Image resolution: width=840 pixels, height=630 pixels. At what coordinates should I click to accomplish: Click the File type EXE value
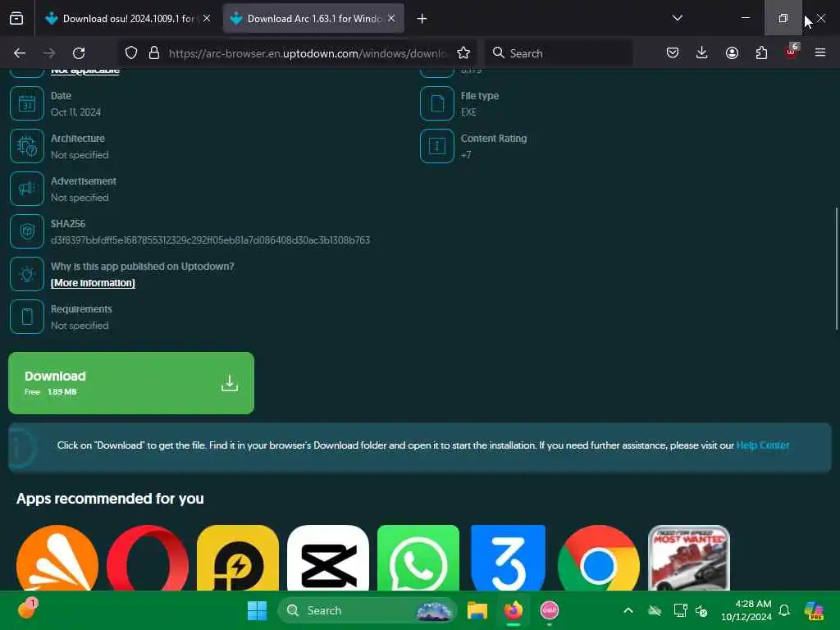468,112
